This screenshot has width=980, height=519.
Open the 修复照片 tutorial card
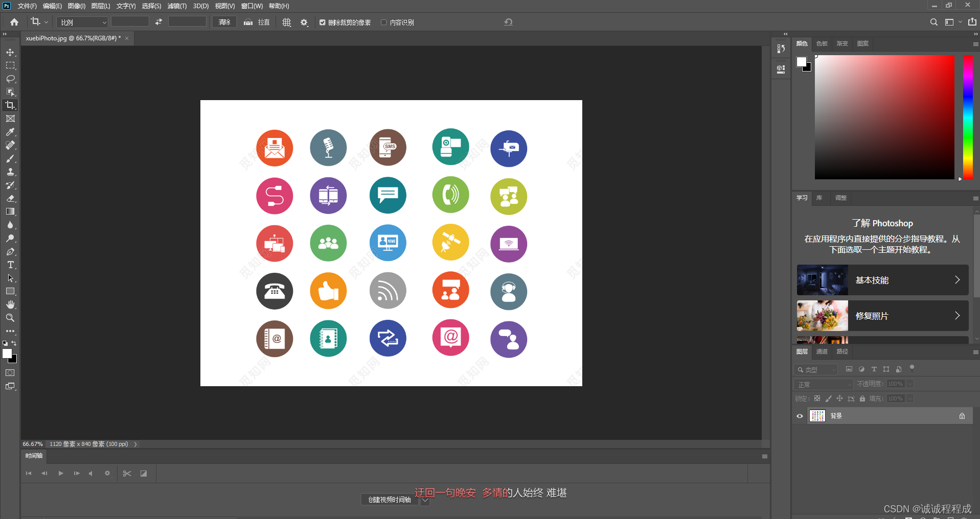click(882, 316)
